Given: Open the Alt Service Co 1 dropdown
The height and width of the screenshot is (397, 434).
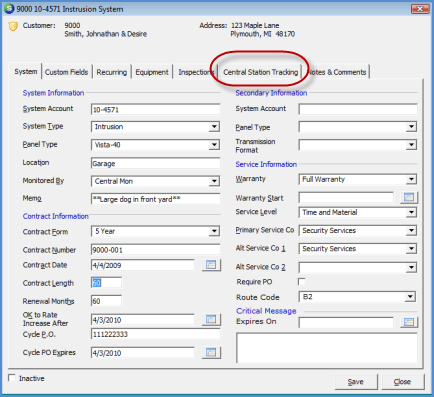Looking at the screenshot, I should tap(412, 249).
